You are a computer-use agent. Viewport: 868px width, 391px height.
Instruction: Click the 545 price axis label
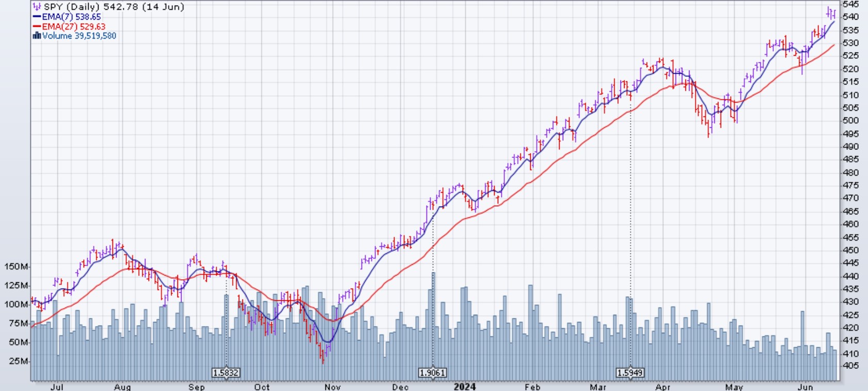click(850, 4)
